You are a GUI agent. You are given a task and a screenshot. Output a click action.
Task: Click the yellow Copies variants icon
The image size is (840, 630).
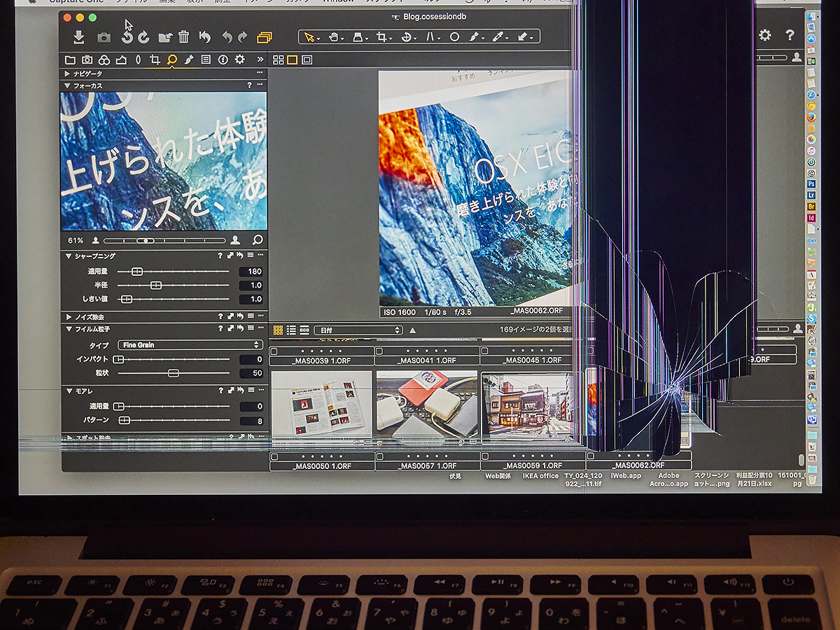pyautogui.click(x=264, y=37)
